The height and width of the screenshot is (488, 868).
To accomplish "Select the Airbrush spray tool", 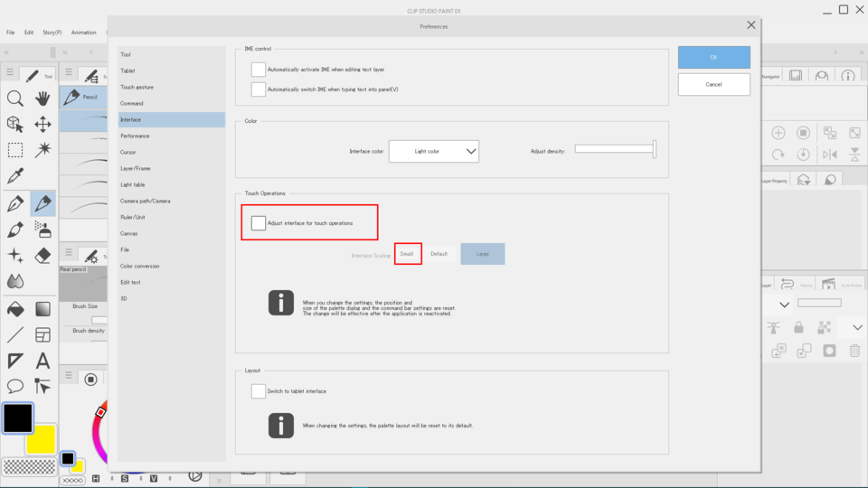I will pyautogui.click(x=42, y=229).
